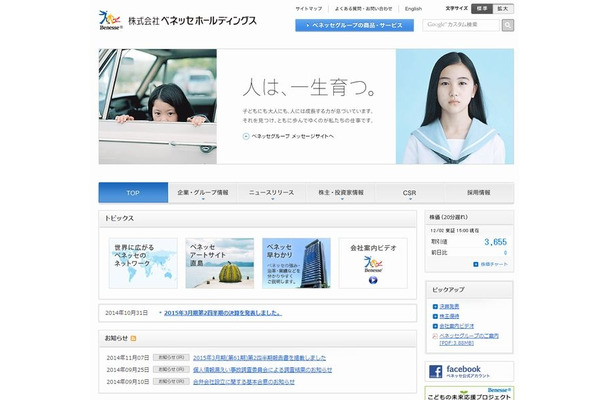
Task: Open the 2014年09月10日 合弁会社設立 notice link
Action: (244, 382)
